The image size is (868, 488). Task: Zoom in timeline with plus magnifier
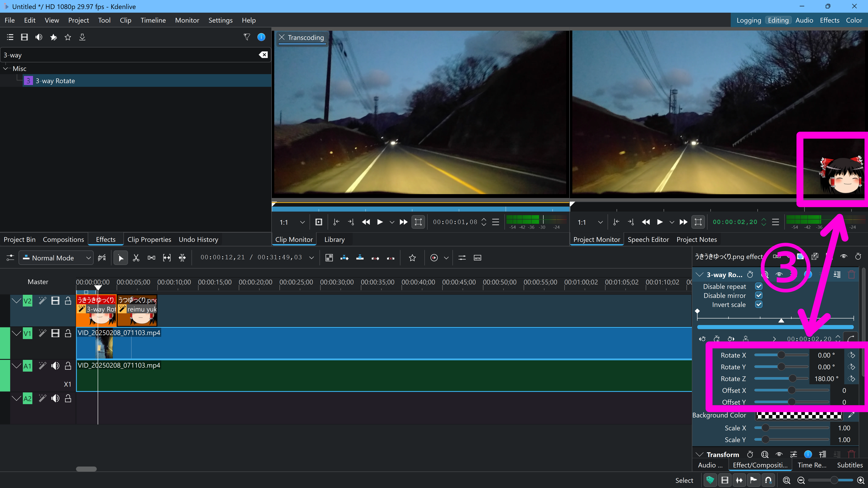tap(861, 480)
